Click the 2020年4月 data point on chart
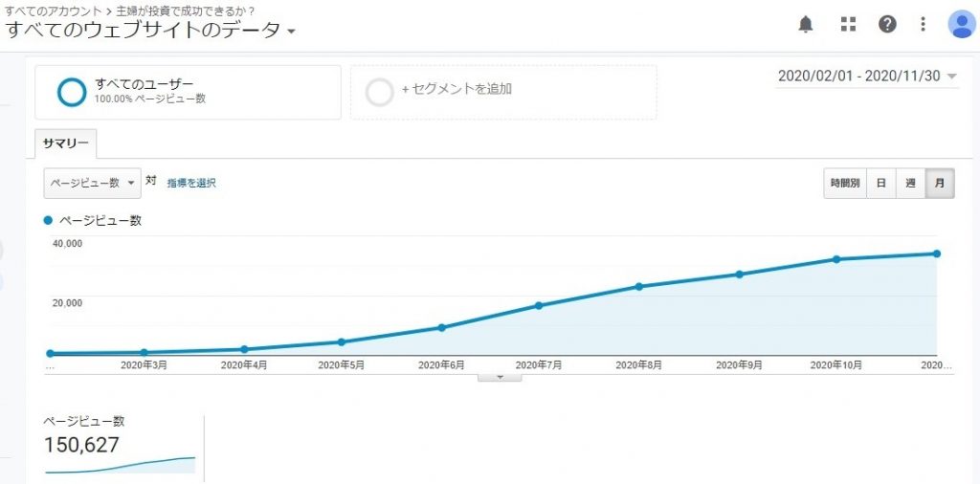The height and width of the screenshot is (484, 980). (x=244, y=349)
